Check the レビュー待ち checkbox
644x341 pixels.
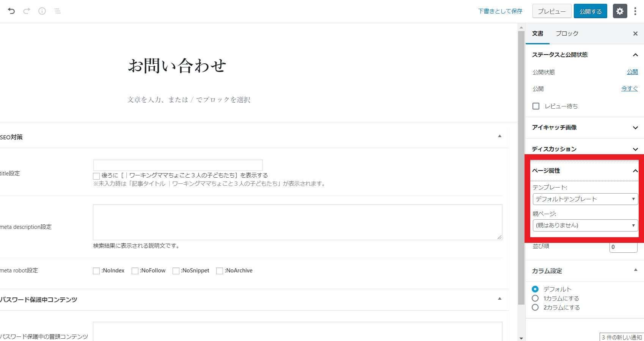[x=536, y=106]
